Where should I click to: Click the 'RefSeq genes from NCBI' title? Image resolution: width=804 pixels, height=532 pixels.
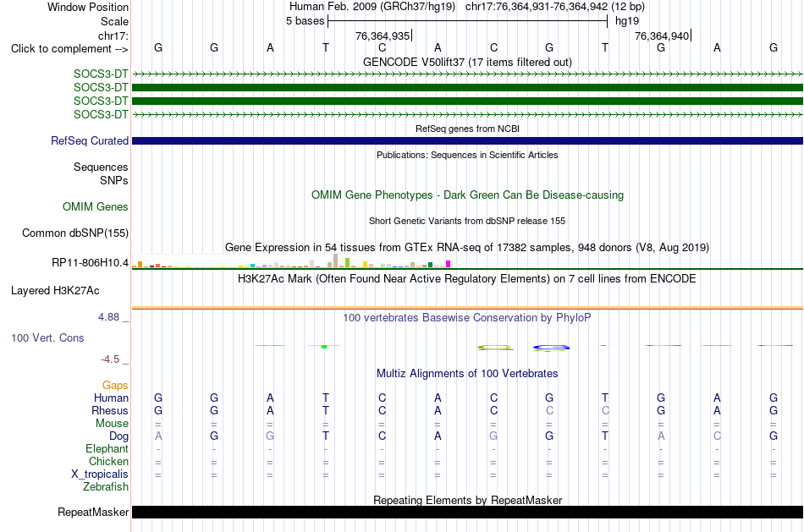tap(467, 129)
